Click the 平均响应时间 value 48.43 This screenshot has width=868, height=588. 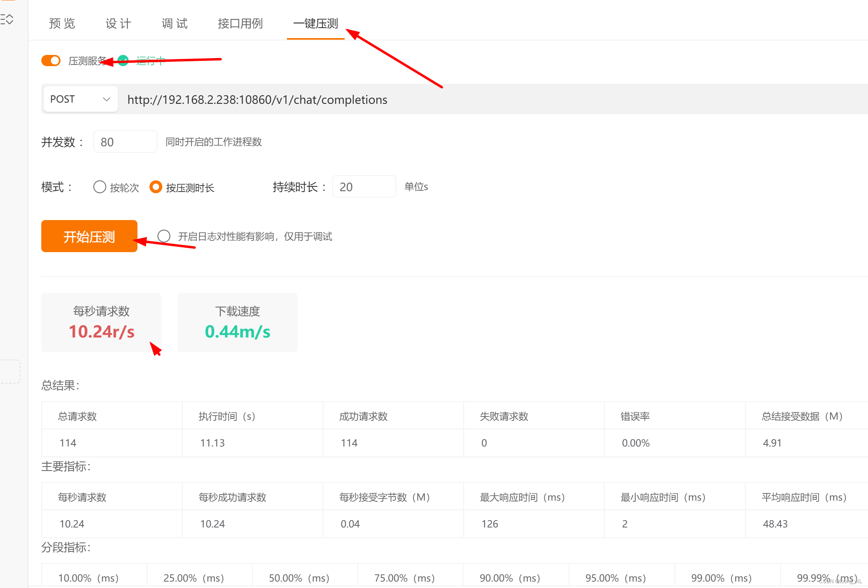coord(775,524)
